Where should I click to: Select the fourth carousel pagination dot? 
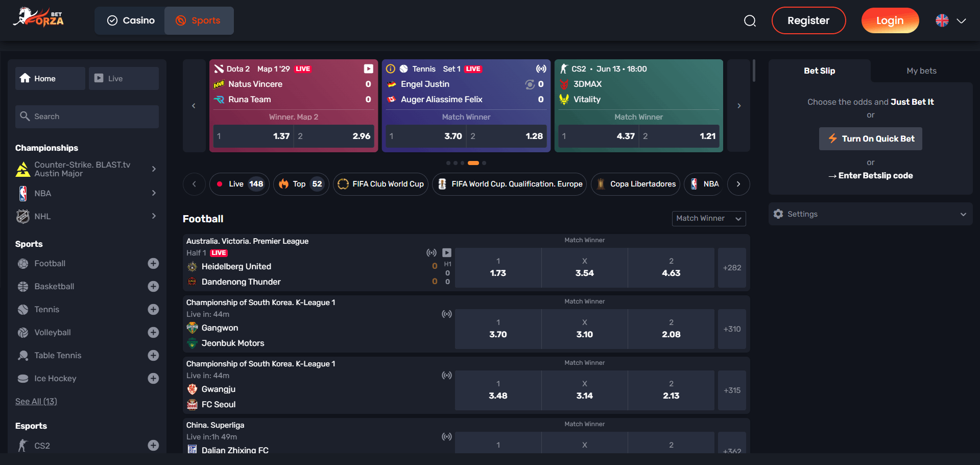pyautogui.click(x=473, y=163)
